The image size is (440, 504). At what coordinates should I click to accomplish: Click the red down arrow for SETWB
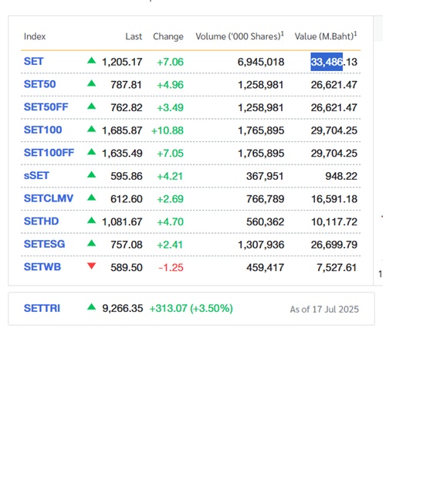(92, 266)
